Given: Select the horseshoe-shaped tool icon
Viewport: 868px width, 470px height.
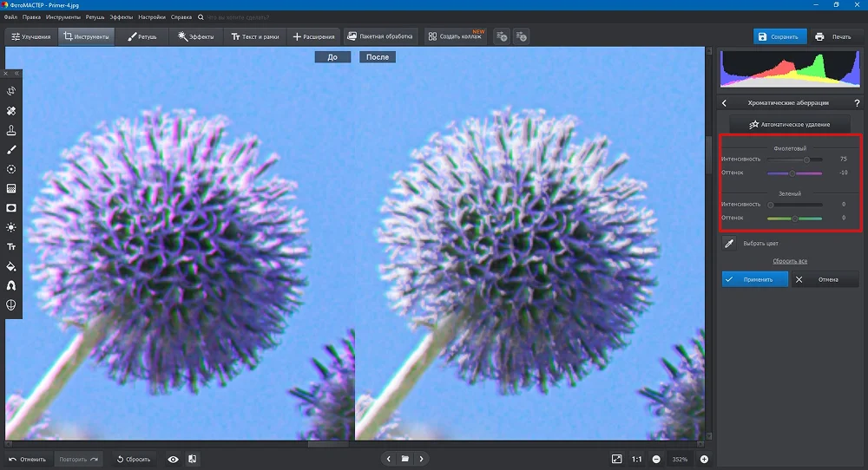Looking at the screenshot, I should [11, 286].
